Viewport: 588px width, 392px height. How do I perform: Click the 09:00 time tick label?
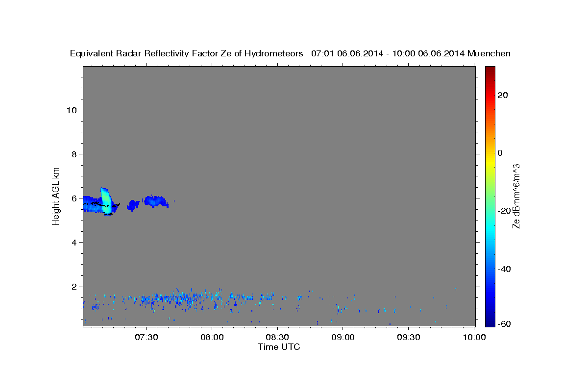tap(343, 337)
